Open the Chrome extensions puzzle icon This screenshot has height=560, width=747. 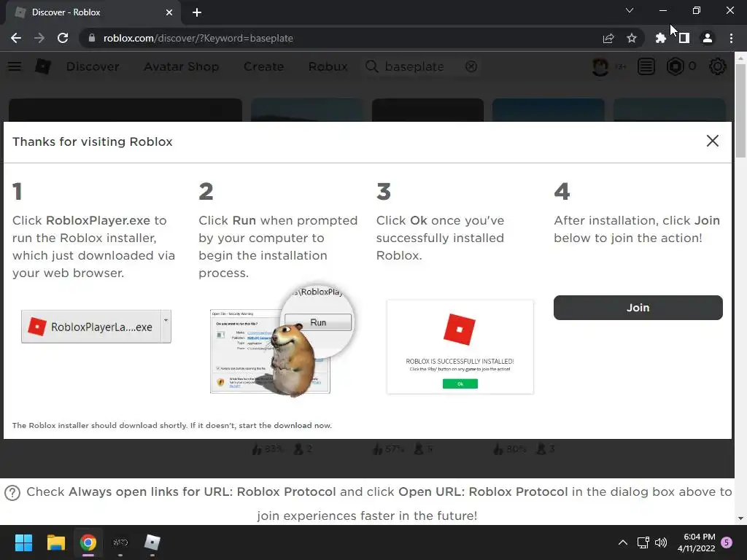(660, 38)
